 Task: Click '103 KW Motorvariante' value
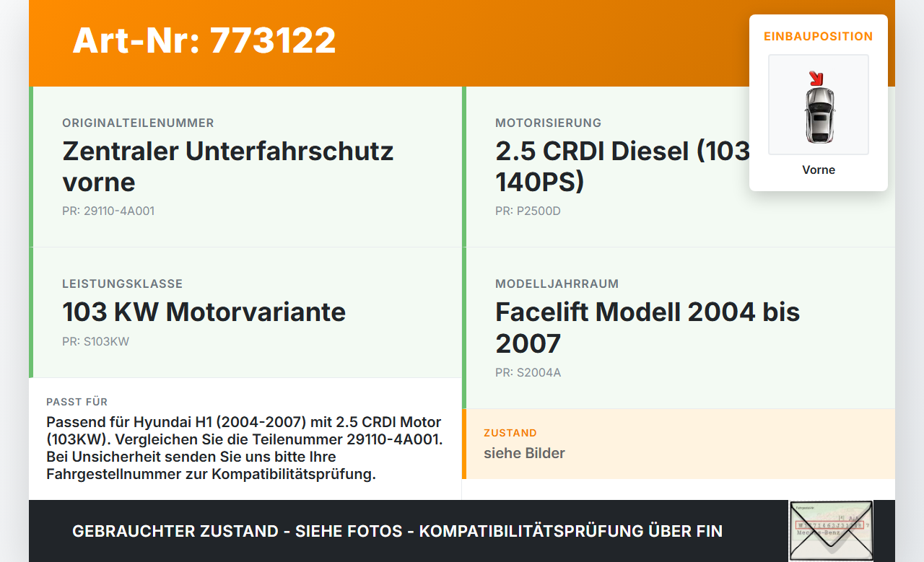point(204,312)
